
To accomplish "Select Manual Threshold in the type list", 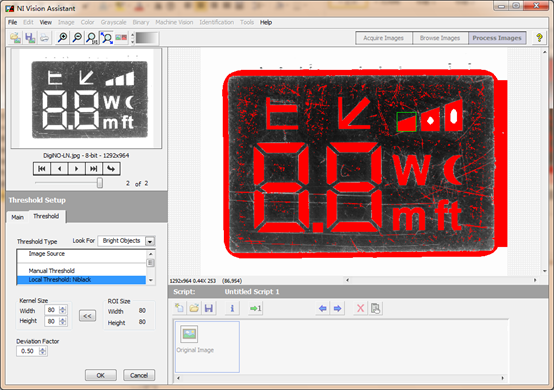I will (x=81, y=271).
